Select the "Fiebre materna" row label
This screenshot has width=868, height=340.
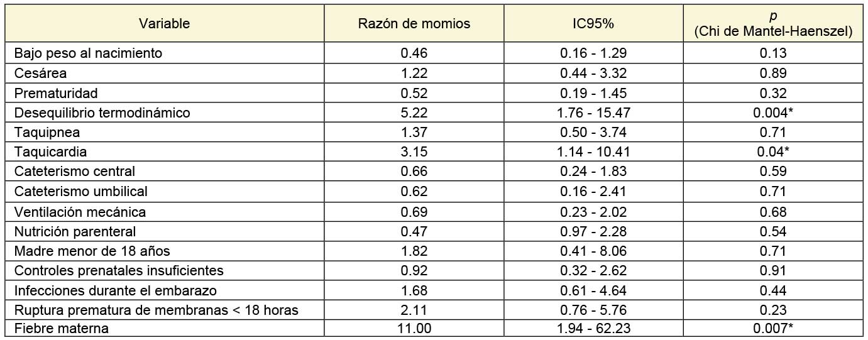tap(62, 328)
